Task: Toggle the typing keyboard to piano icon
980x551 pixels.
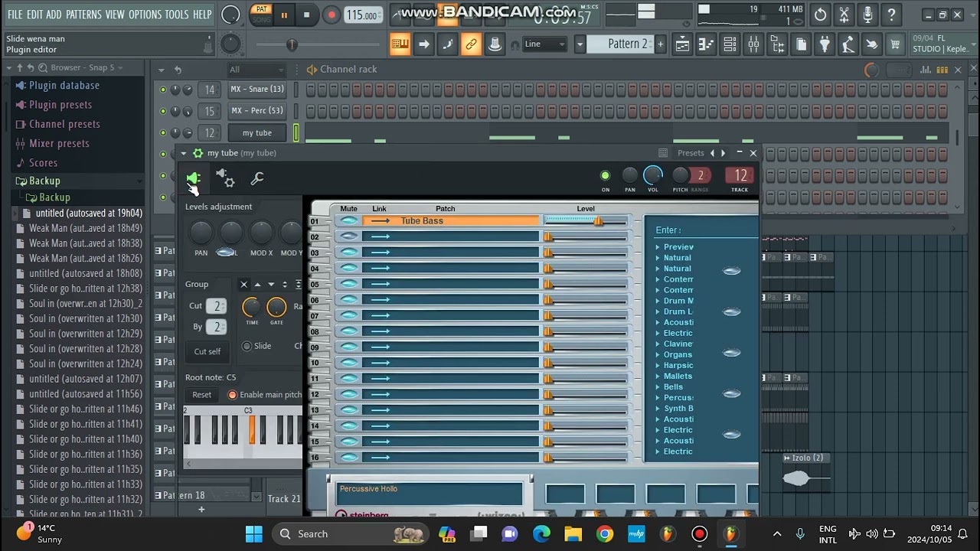Action: click(x=400, y=44)
